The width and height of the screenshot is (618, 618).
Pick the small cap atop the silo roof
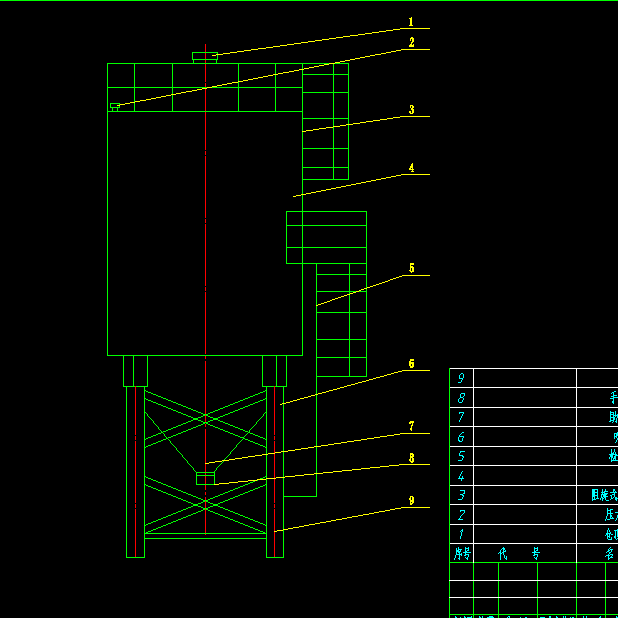205,58
